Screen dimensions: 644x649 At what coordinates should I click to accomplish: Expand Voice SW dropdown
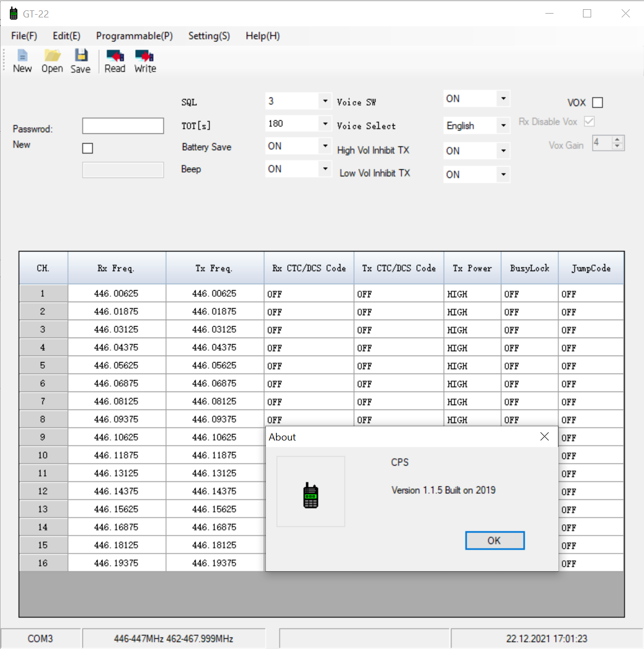(x=503, y=99)
